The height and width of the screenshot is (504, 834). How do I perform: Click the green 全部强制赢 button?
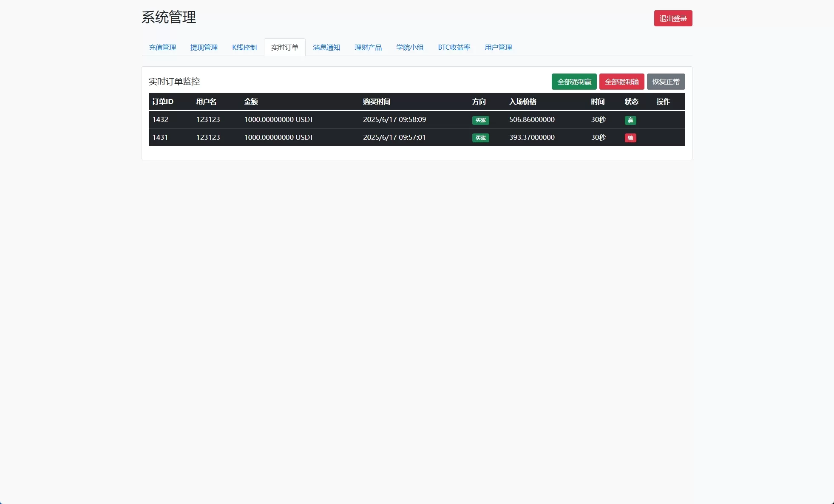pyautogui.click(x=574, y=82)
